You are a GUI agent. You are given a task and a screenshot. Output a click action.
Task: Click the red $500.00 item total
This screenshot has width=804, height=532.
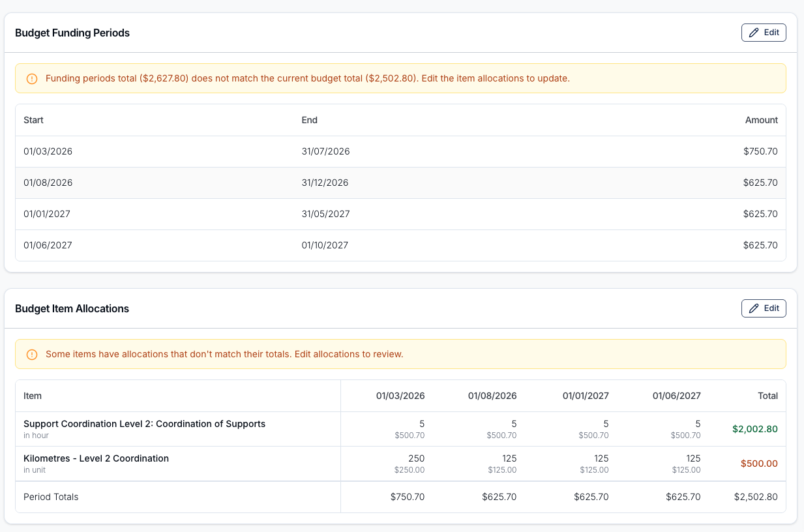759,464
